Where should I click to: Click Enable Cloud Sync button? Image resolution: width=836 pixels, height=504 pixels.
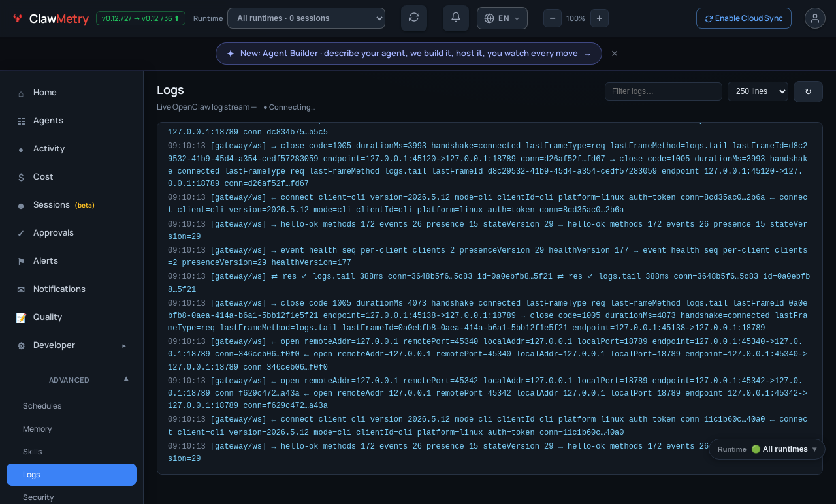pyautogui.click(x=744, y=18)
